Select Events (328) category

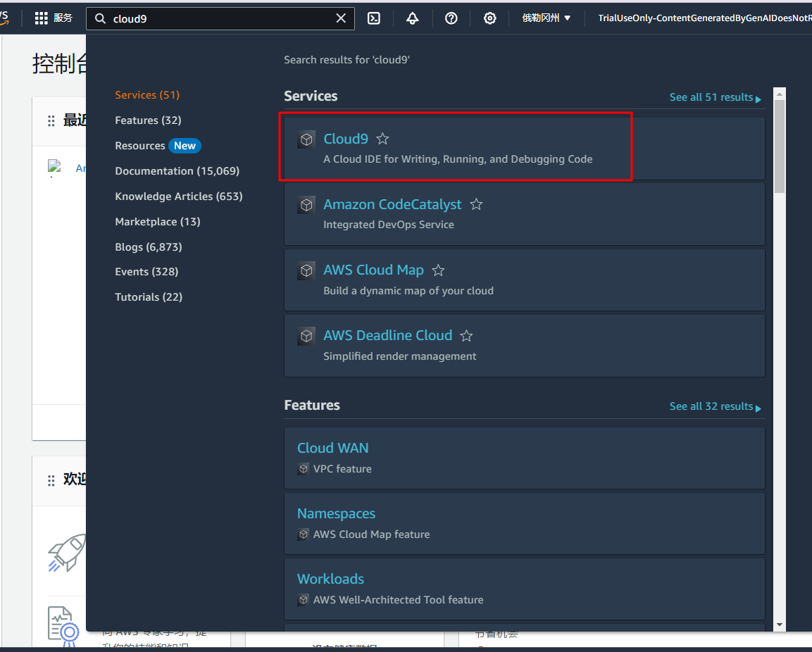[146, 271]
